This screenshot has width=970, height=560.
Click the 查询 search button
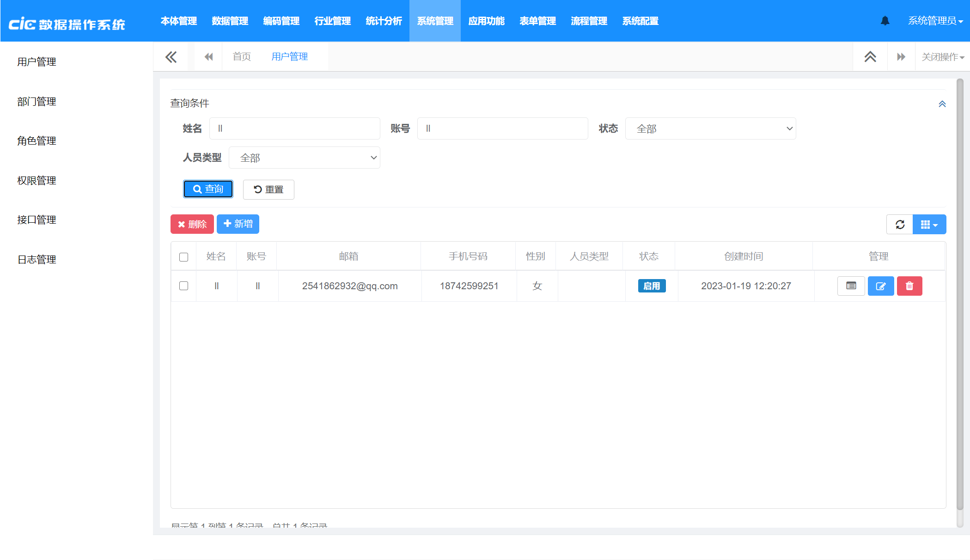208,189
